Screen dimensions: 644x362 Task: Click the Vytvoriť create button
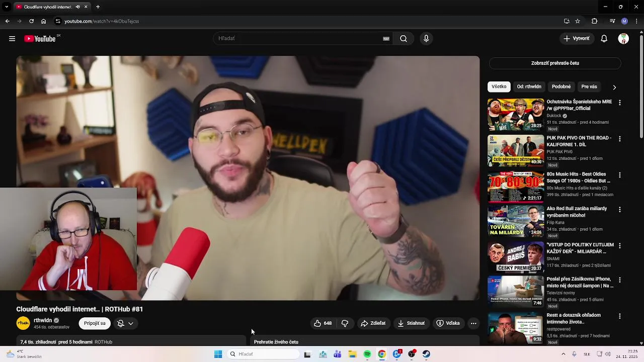click(x=577, y=39)
